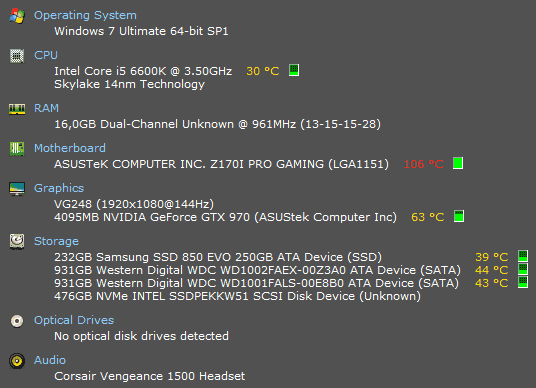Image resolution: width=536 pixels, height=388 pixels.
Task: Click the green CPU temperature indicator
Action: pyautogui.click(x=294, y=70)
